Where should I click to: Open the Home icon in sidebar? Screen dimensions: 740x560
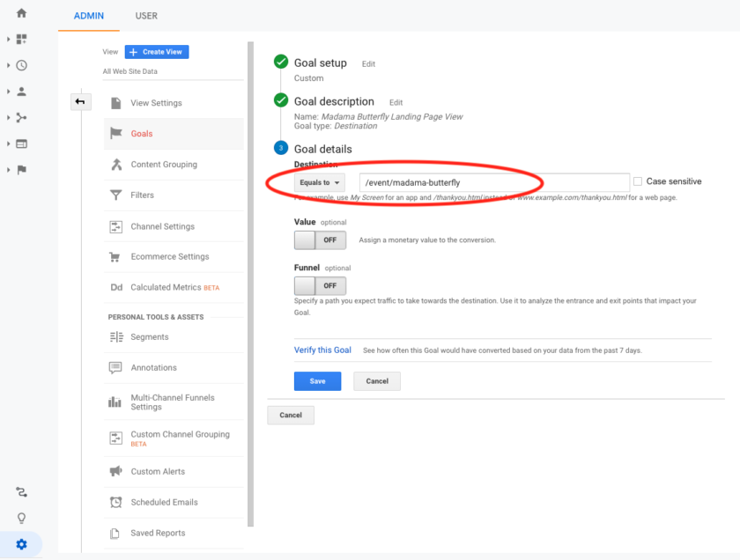21,13
